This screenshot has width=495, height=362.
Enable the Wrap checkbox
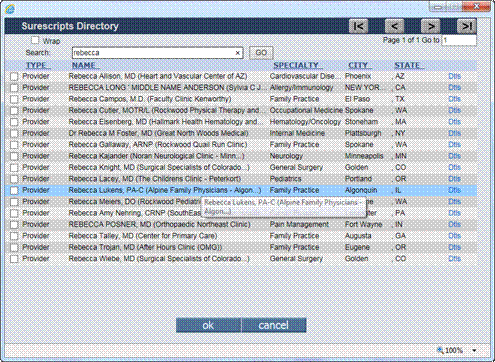pyautogui.click(x=35, y=40)
